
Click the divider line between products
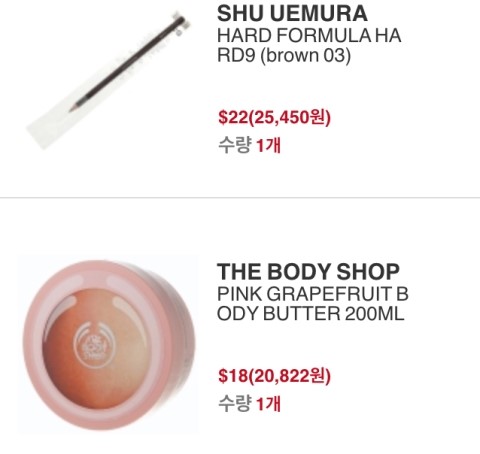point(240,198)
